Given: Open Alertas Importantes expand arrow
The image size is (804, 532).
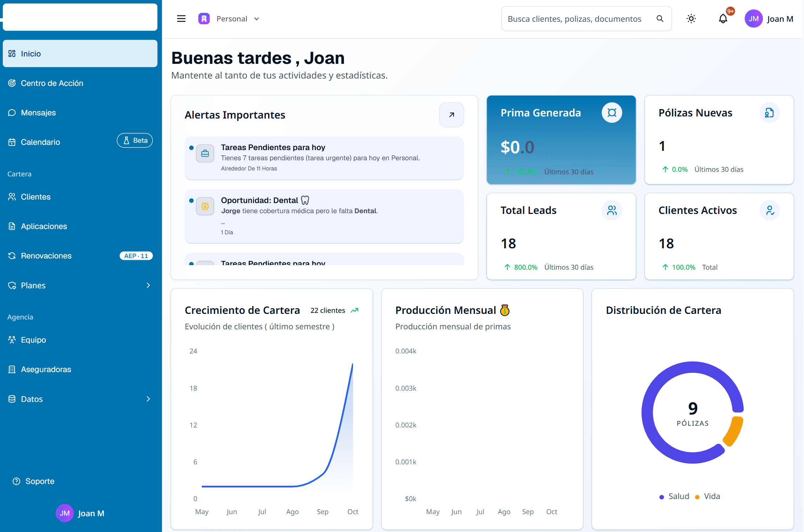Looking at the screenshot, I should coord(451,115).
